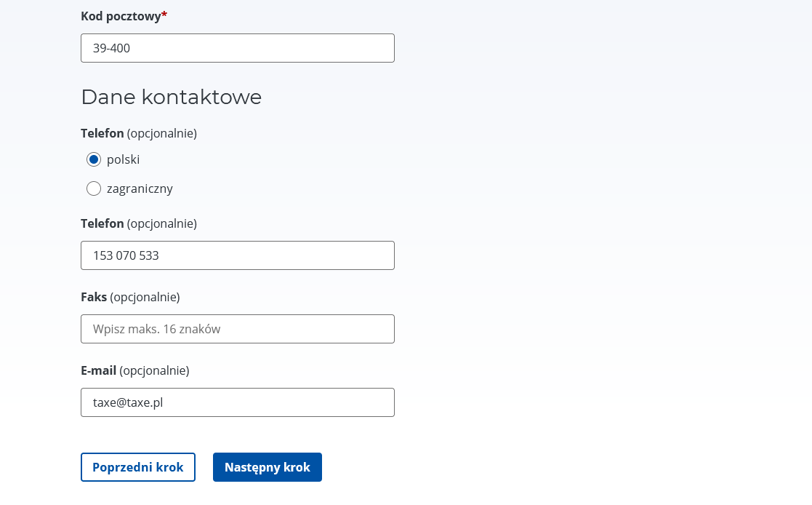Select the "polski" phone radio button
This screenshot has width=812, height=505.
tap(94, 159)
